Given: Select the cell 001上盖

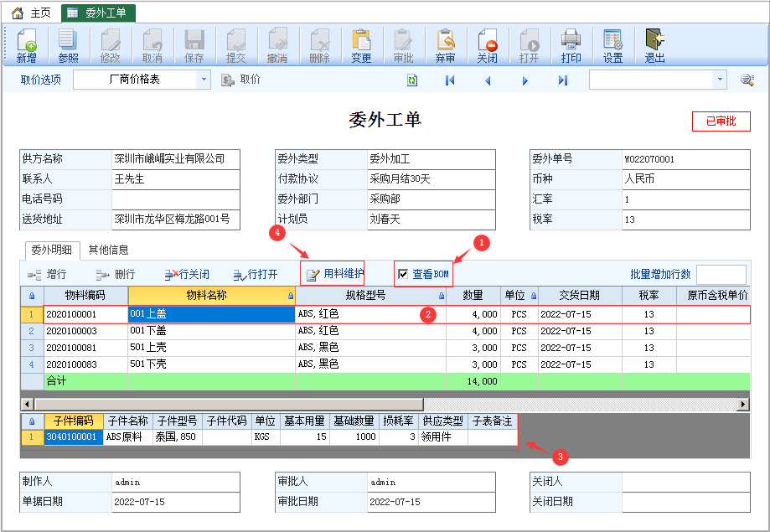Looking at the screenshot, I should pos(211,314).
